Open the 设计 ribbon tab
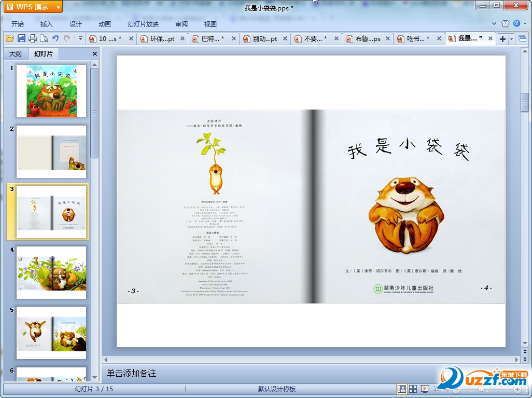 click(75, 24)
